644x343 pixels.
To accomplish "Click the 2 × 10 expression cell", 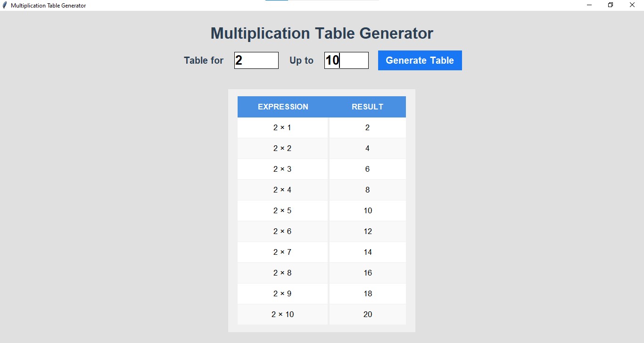I will 282,314.
